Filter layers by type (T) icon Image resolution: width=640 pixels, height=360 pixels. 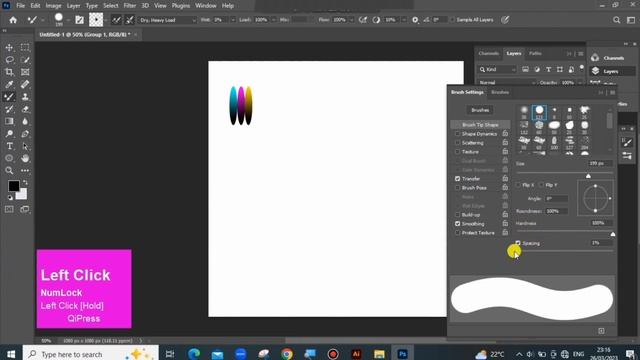548,69
